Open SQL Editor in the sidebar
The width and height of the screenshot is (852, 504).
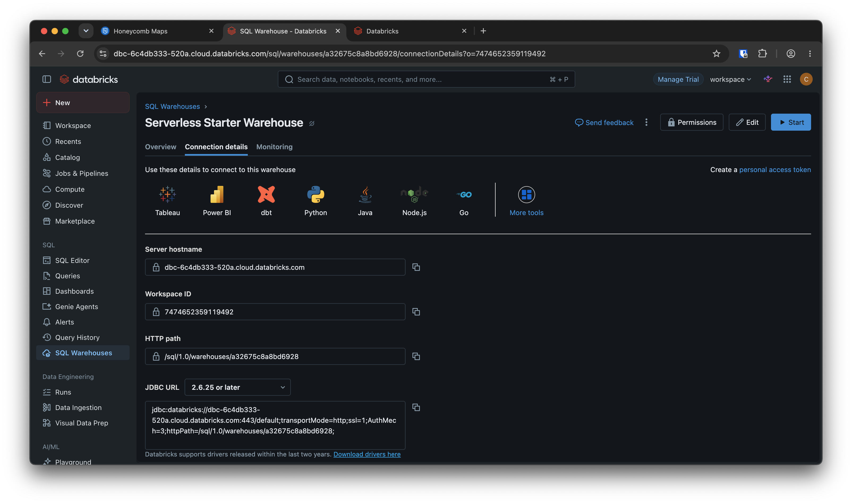pyautogui.click(x=83, y=260)
